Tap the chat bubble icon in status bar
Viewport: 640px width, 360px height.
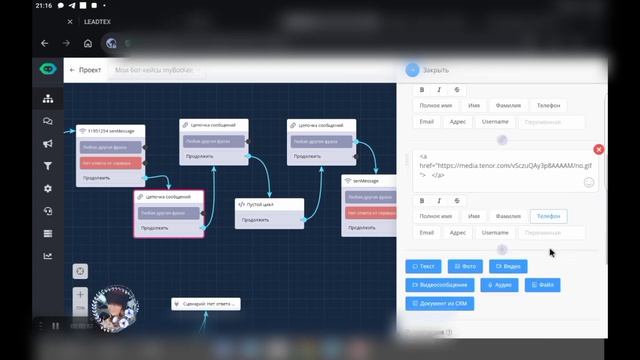coord(60,6)
